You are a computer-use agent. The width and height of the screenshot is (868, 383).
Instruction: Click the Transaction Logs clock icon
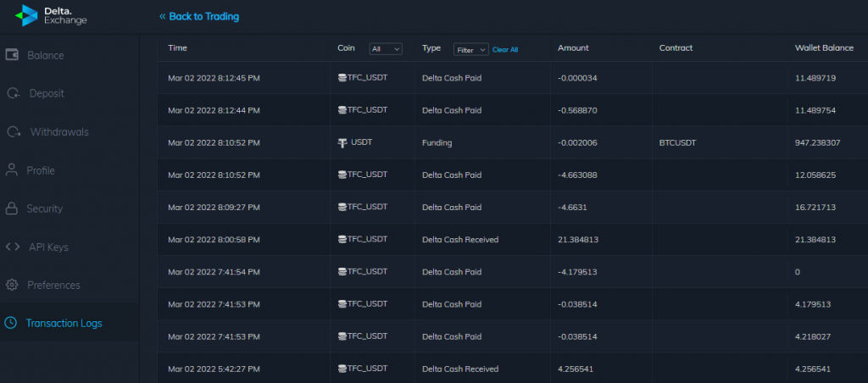[x=10, y=323]
